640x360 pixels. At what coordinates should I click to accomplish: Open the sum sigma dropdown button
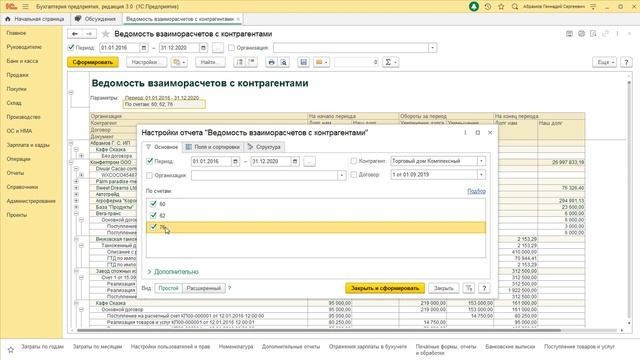pos(391,62)
